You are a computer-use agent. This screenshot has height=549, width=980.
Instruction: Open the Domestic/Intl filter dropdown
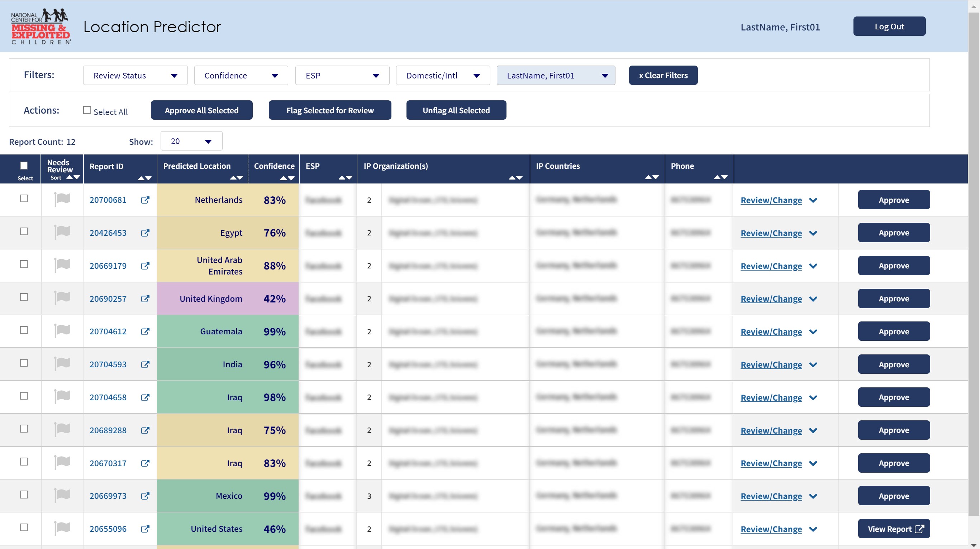[443, 75]
